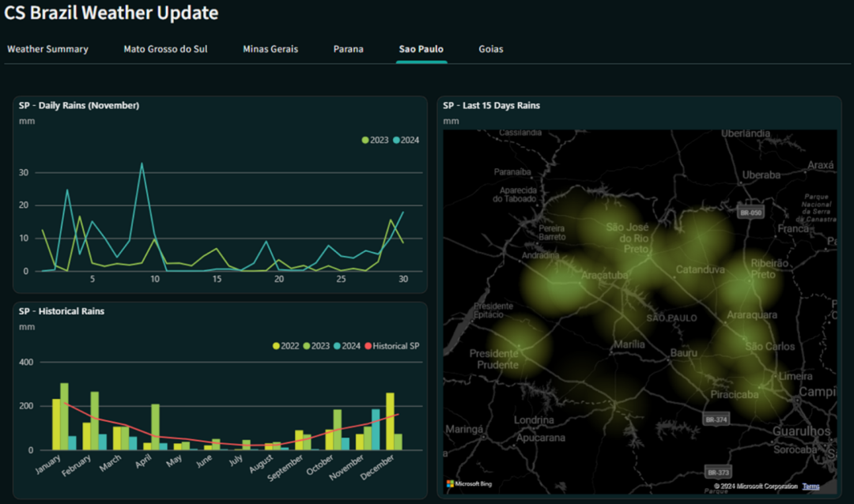Click the 2022 legend dot in Historical Rains
Screen dimensions: 854x504
point(276,346)
